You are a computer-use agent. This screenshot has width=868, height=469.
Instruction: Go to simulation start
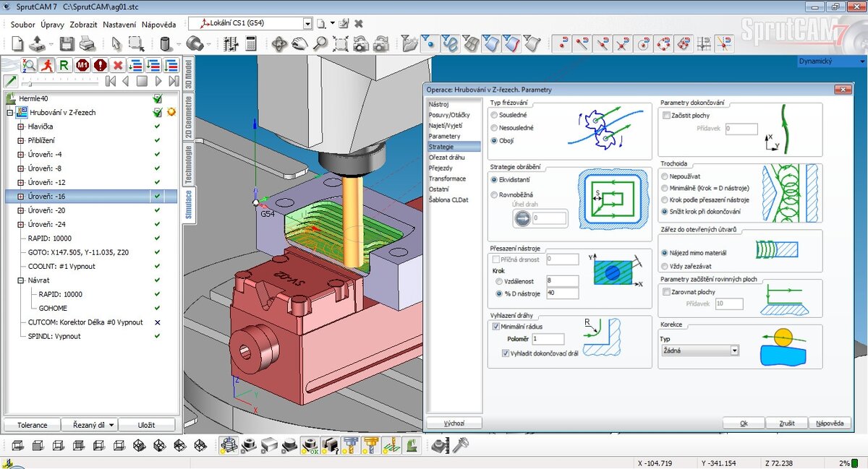tap(111, 82)
